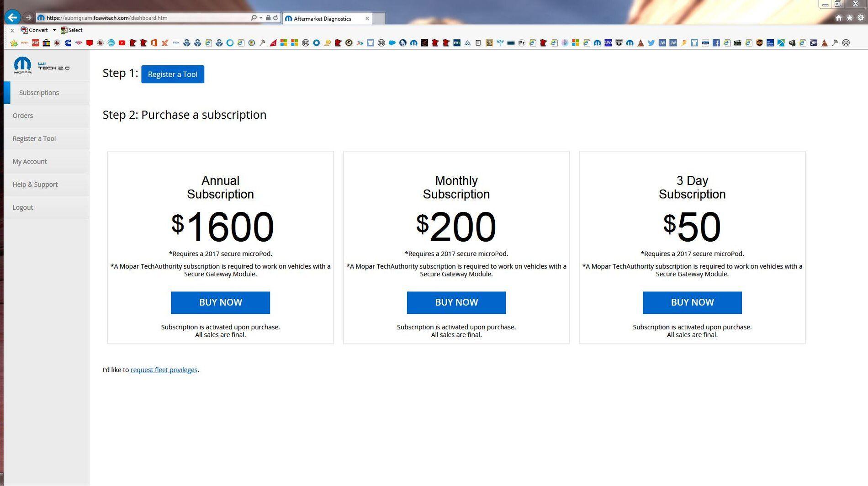Expand the Convert dropdown arrow
The image size is (868, 486).
pyautogui.click(x=54, y=30)
